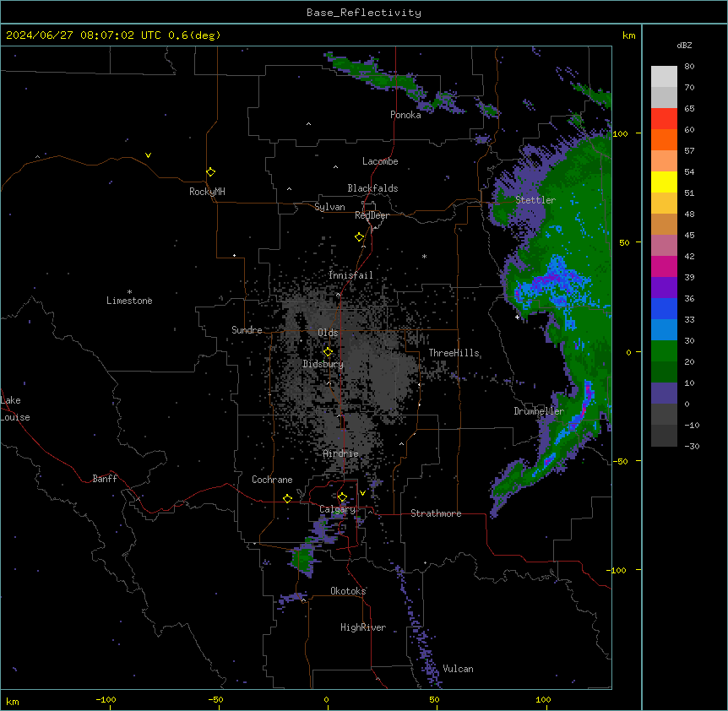Click the yellow V marker west of RockyMH

[148, 155]
